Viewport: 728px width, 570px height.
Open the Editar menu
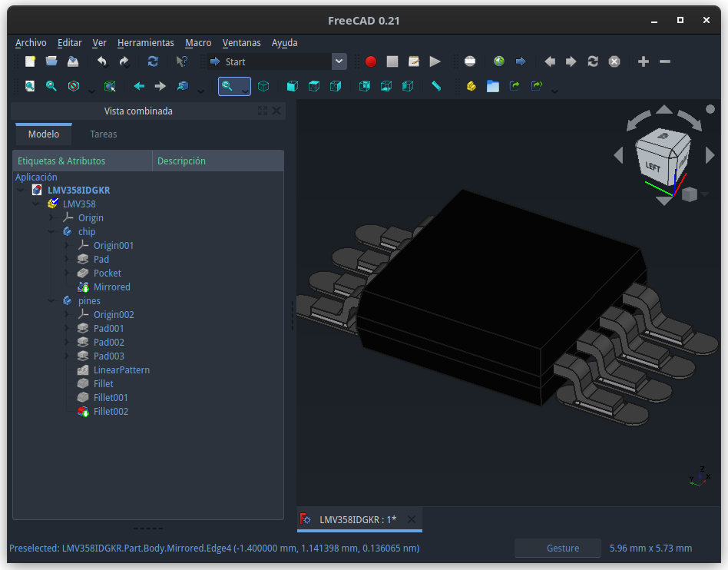pyautogui.click(x=70, y=43)
